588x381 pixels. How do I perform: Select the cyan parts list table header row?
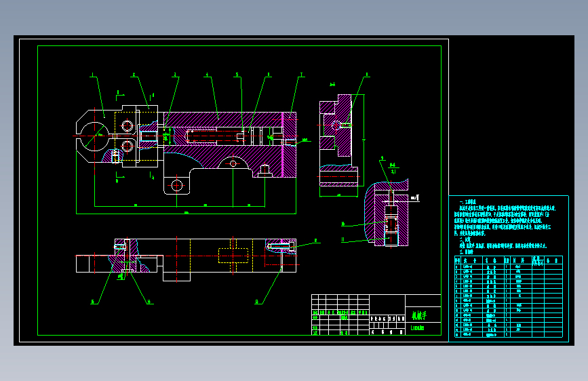click(509, 260)
